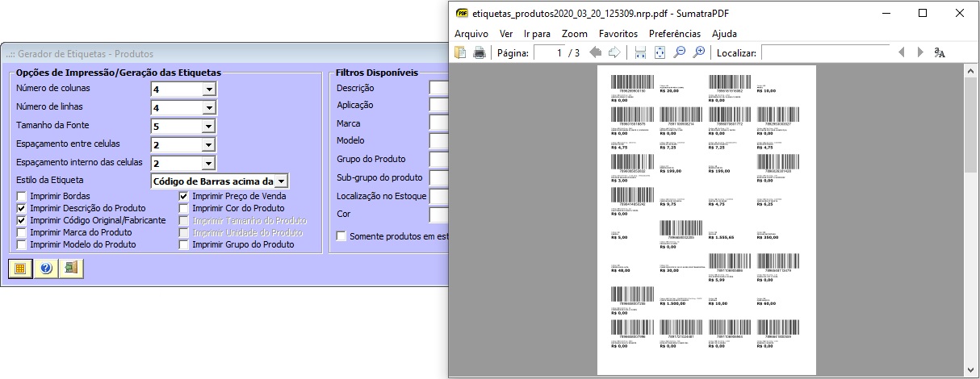Go to next page with right arrow icon
The height and width of the screenshot is (379, 980).
pyautogui.click(x=614, y=52)
